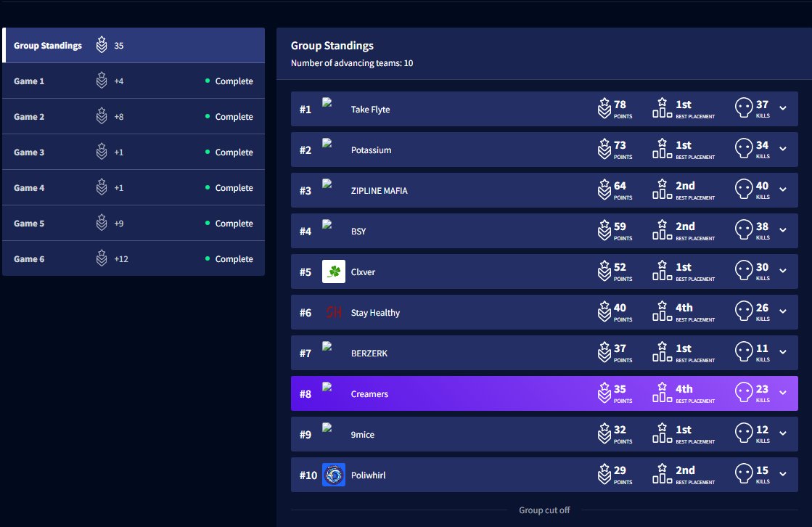812x527 pixels.
Task: Click the medal icon next to Game 2 +8
Action: point(102,116)
